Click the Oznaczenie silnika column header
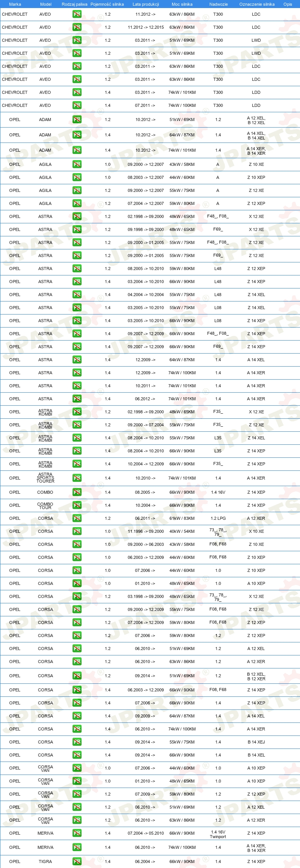 pyautogui.click(x=257, y=4)
